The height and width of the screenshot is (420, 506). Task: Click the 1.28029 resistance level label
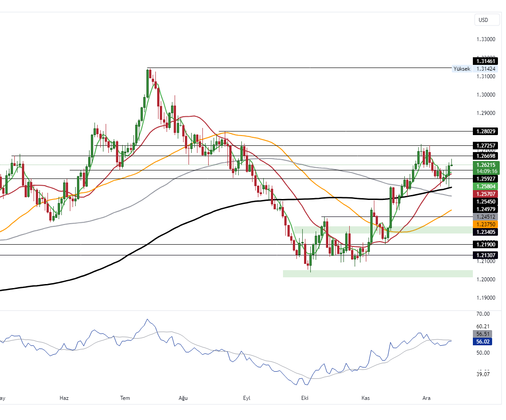tap(485, 132)
